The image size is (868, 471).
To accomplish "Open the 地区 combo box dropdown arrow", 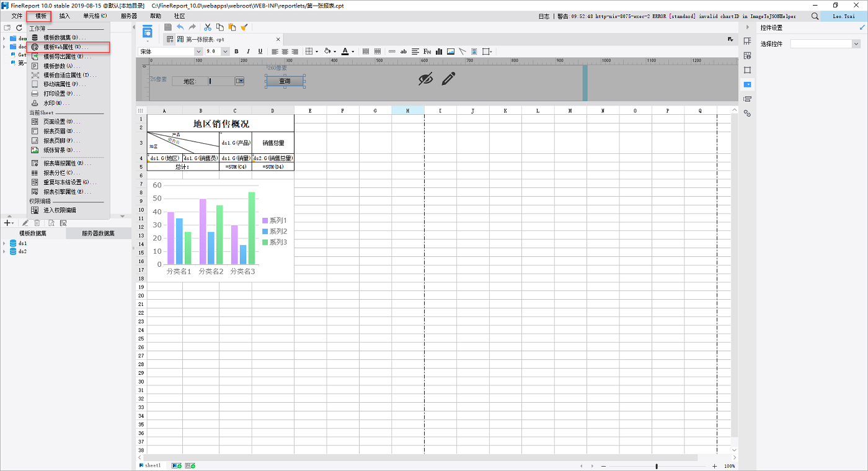I will pyautogui.click(x=239, y=81).
